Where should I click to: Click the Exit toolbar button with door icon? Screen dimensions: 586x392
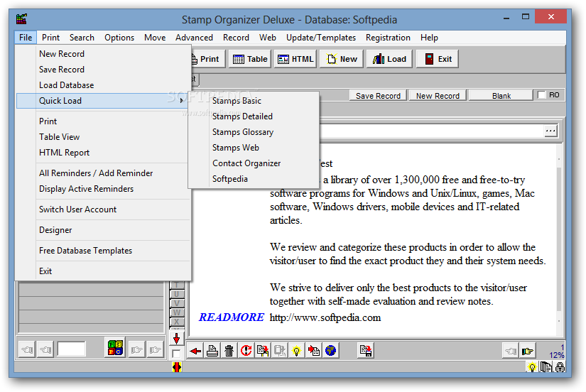pyautogui.click(x=438, y=59)
